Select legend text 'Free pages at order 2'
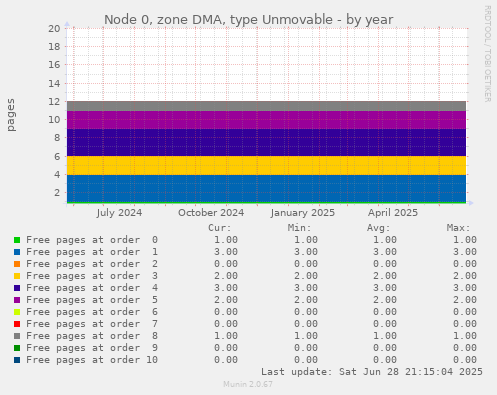The image size is (497, 395). pyautogui.click(x=92, y=264)
